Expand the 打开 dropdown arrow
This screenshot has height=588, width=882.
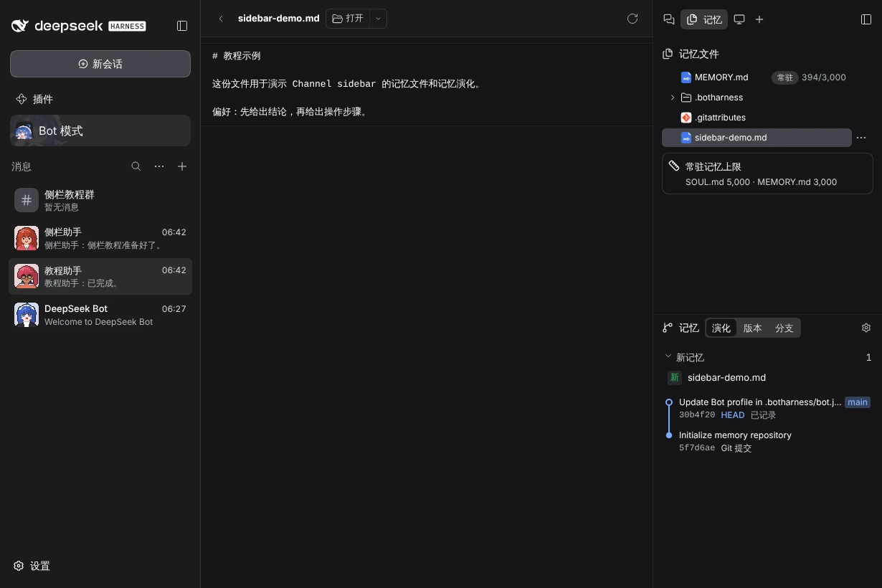[379, 19]
